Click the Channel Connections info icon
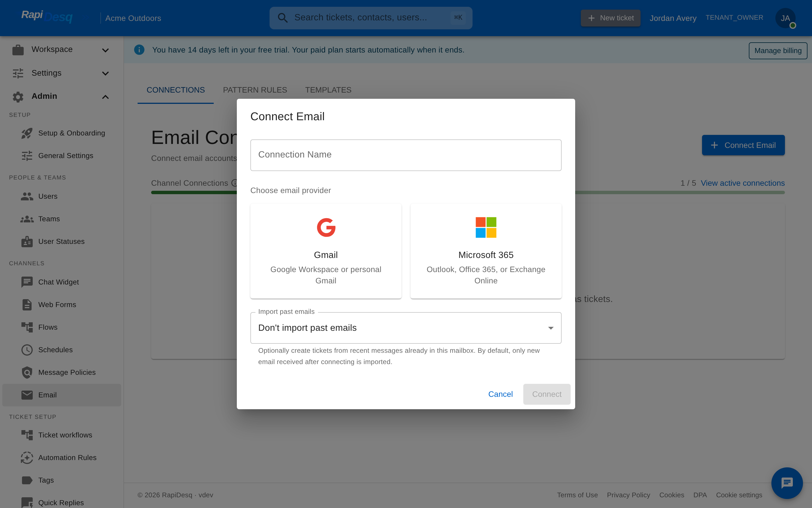Screen dimensions: 812x508 point(234,183)
